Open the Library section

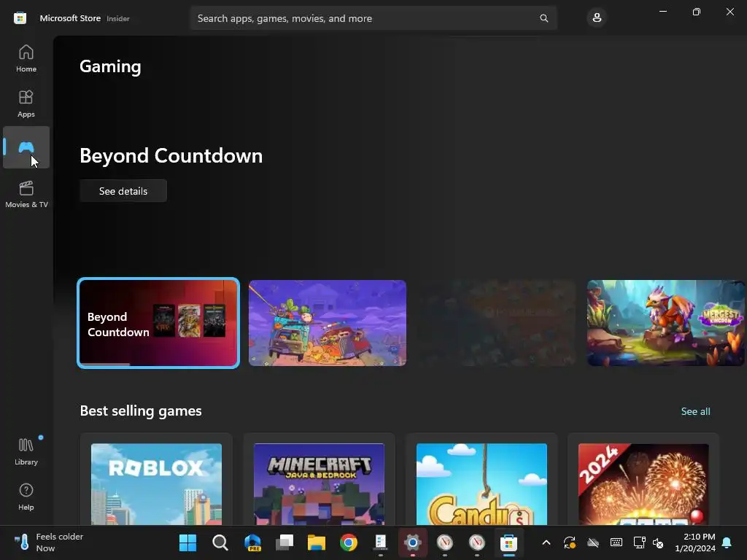26,451
